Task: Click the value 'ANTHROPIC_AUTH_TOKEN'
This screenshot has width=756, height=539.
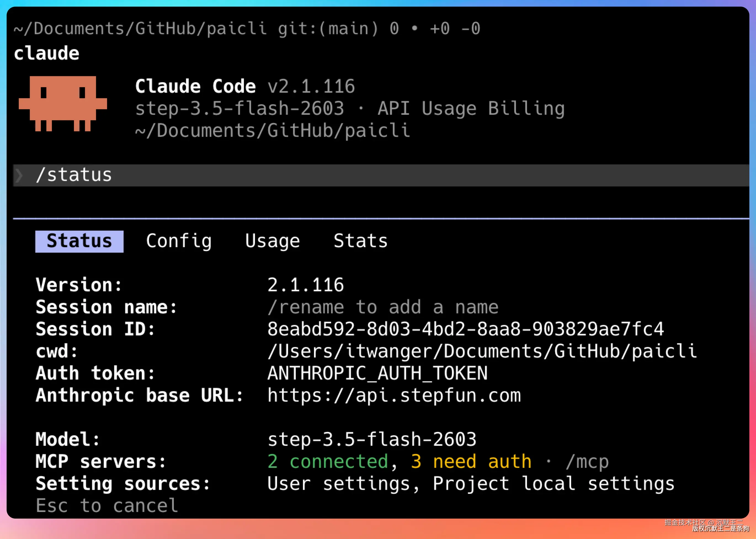Action: tap(377, 373)
